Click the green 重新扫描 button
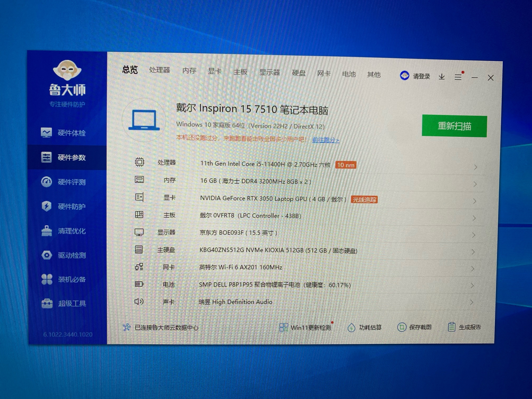Image resolution: width=532 pixels, height=399 pixels. click(x=454, y=126)
